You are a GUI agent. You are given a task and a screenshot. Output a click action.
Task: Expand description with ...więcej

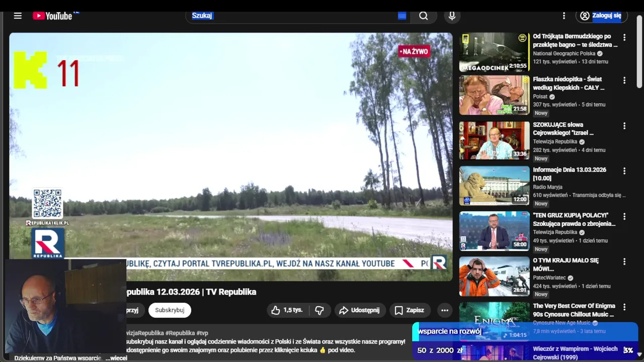(116, 358)
